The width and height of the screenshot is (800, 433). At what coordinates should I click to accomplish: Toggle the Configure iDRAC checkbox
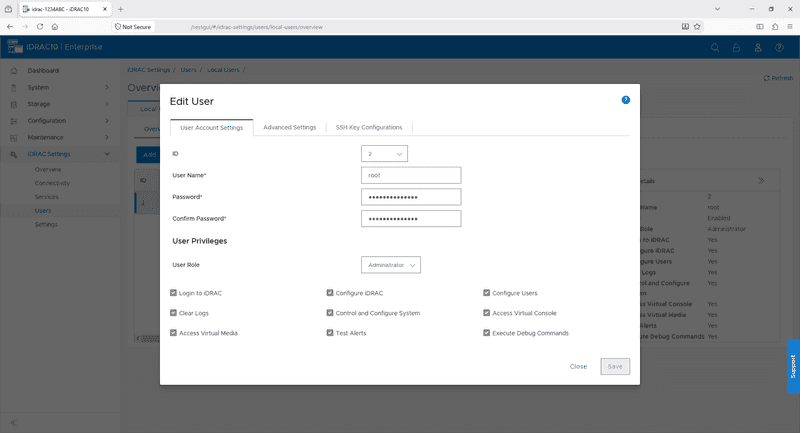click(330, 293)
